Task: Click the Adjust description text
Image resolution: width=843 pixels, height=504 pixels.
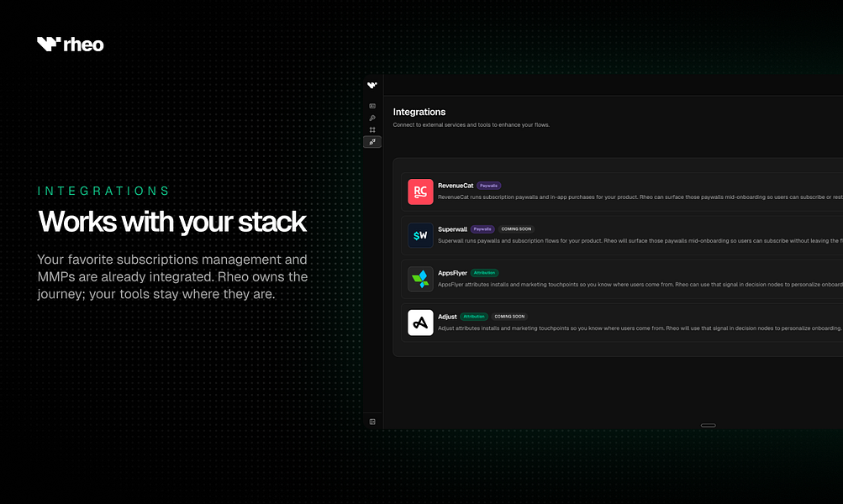Action: coord(640,328)
